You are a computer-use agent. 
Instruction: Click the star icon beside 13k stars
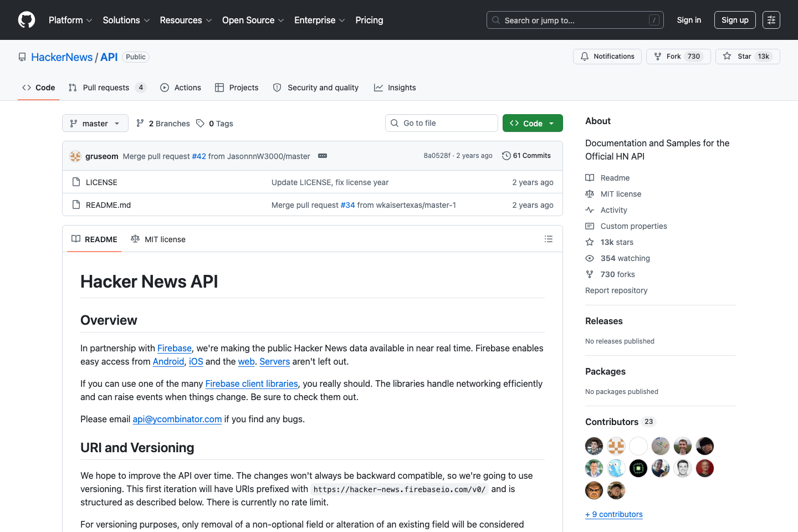point(590,242)
